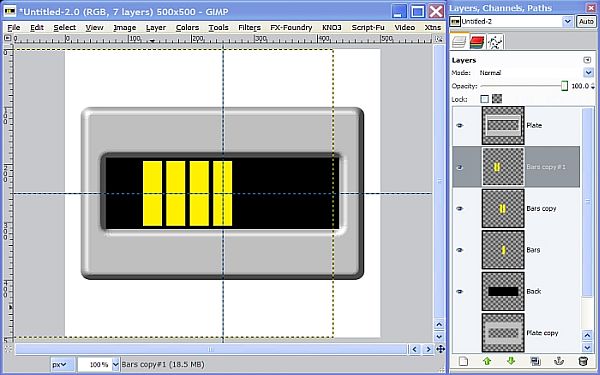
Task: Open the Tools menu
Action: pyautogui.click(x=218, y=28)
